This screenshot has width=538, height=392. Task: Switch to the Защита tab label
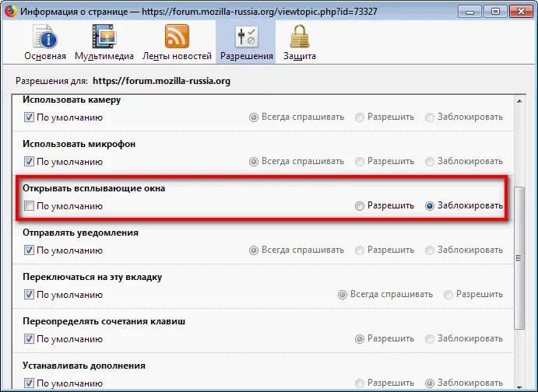coord(300,56)
